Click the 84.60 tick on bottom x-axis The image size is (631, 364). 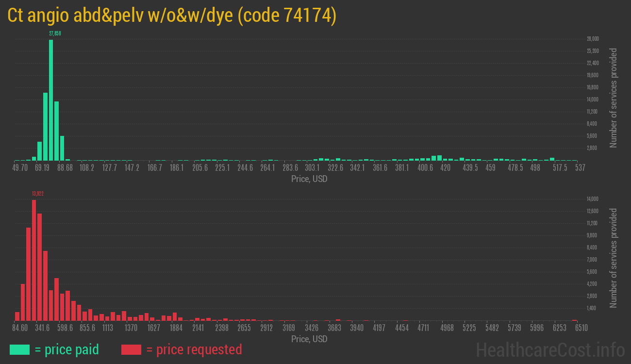coord(20,328)
